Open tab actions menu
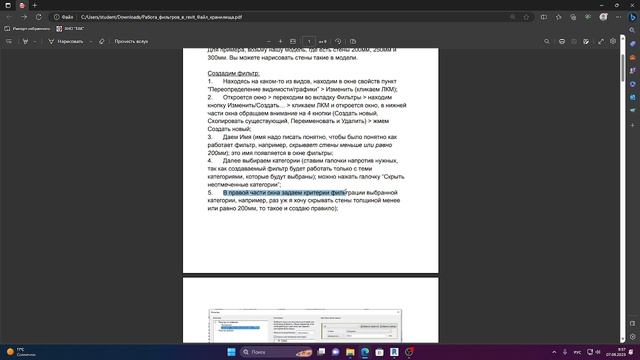The height and width of the screenshot is (360, 640). coord(8,5)
